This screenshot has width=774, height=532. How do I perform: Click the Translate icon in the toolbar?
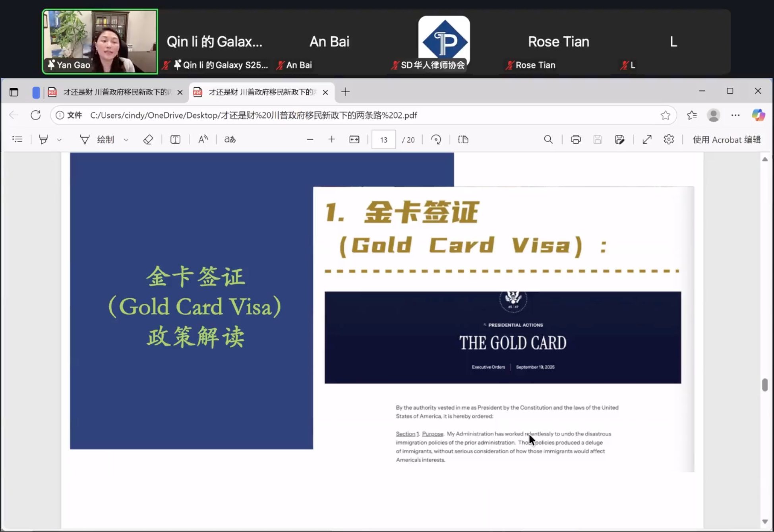click(230, 139)
